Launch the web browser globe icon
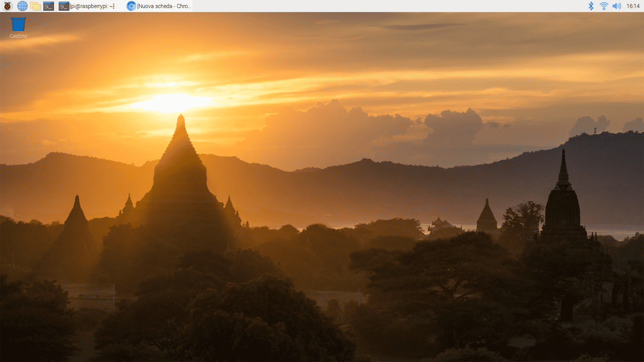The width and height of the screenshot is (644, 362). click(x=22, y=6)
